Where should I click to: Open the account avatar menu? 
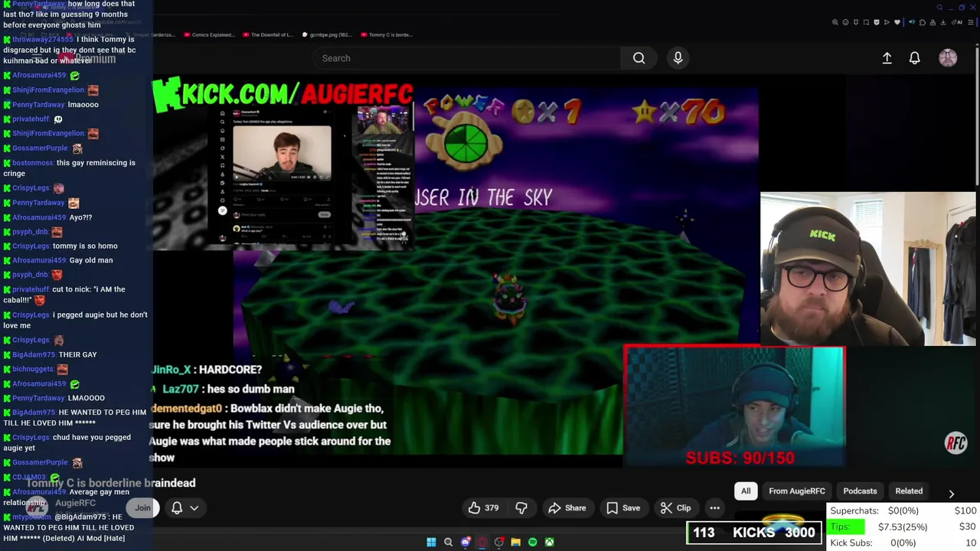(948, 58)
